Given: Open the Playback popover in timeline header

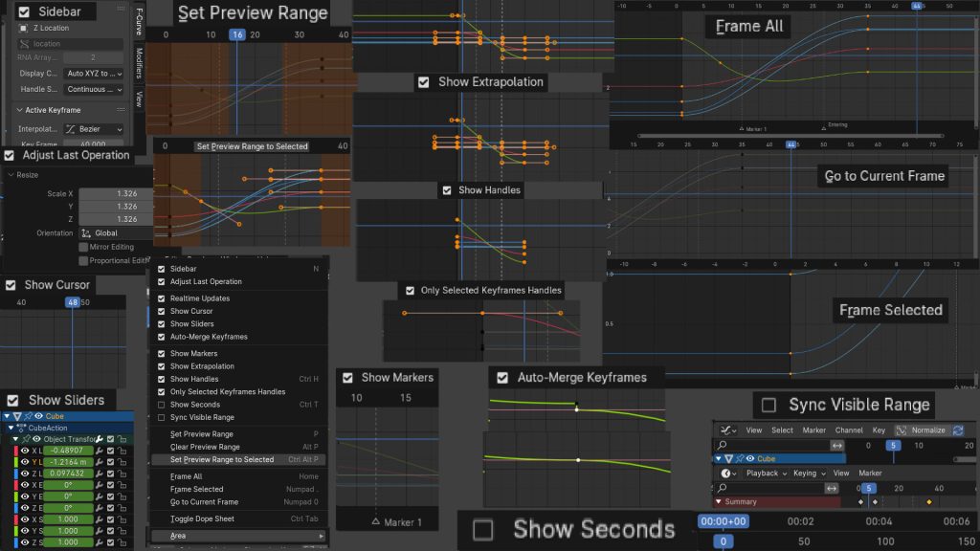Looking at the screenshot, I should (x=762, y=473).
